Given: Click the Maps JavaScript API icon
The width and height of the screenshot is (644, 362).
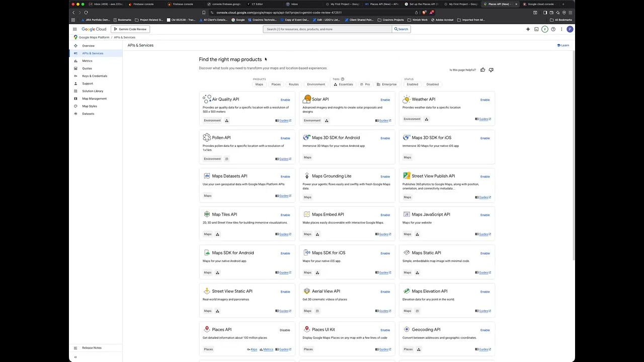Looking at the screenshot, I should pyautogui.click(x=407, y=214).
